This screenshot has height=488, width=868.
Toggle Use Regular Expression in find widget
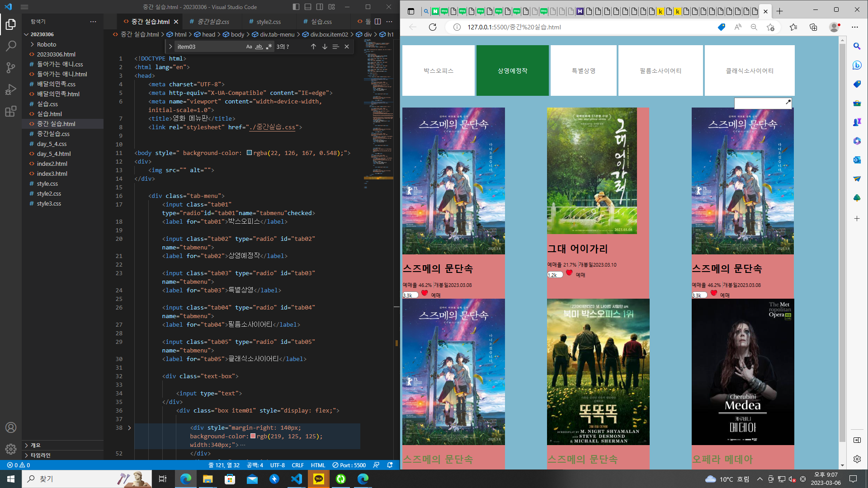269,47
